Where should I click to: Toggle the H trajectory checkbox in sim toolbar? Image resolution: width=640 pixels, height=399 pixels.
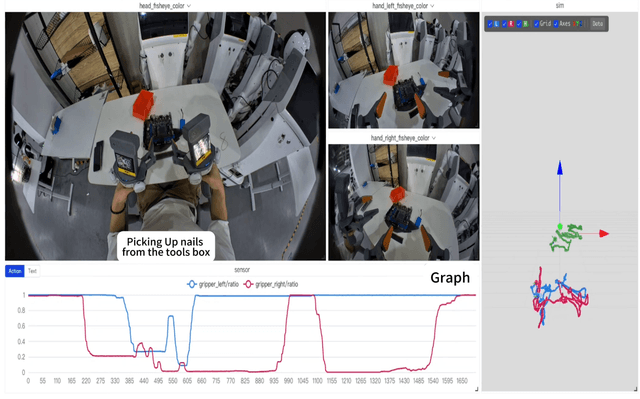pyautogui.click(x=519, y=24)
